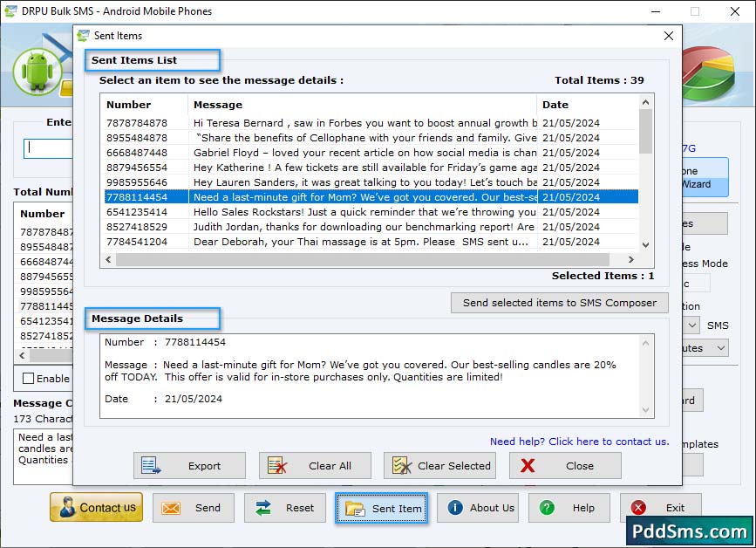Click the Clear All delete-list icon
Viewport: 756px width, 548px height.
[277, 465]
